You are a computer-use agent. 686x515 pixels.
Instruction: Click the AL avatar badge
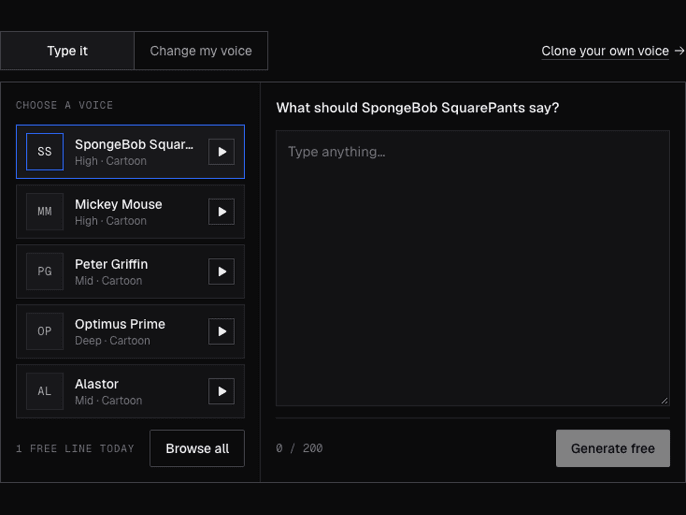coord(45,391)
